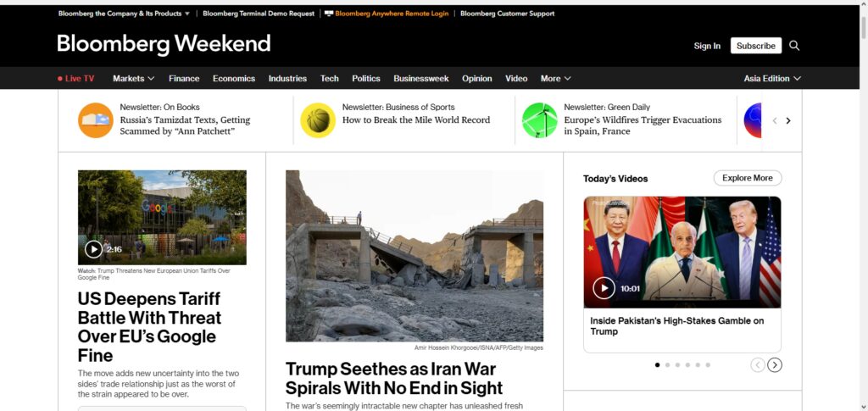868x411 pixels.
Task: Go to next newsletter with right arrow
Action: tap(788, 120)
